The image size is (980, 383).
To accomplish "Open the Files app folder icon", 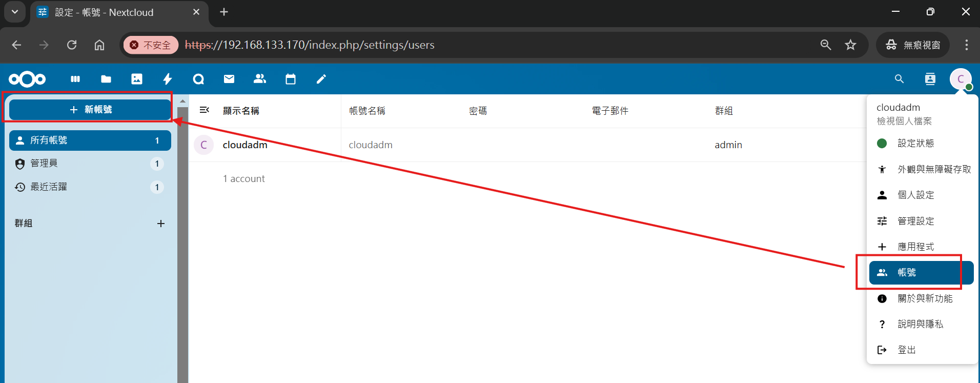I will 106,79.
